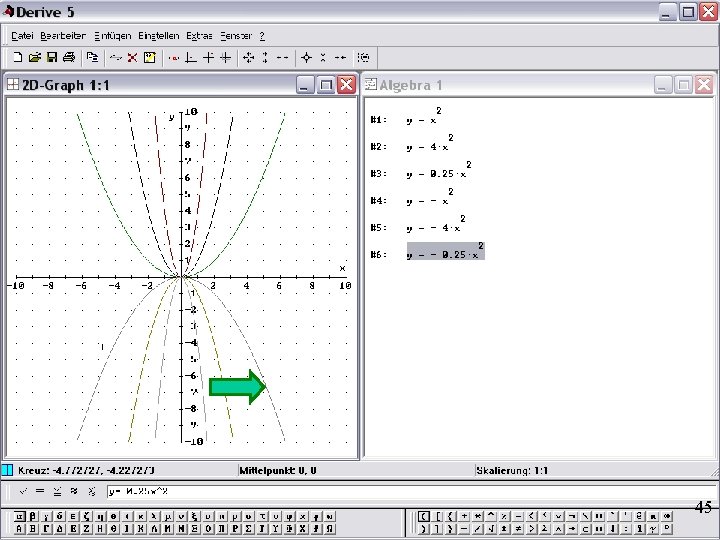Insert the Greek letter beta symbol
Viewport: 720px width, 540px height.
pyautogui.click(x=33, y=516)
